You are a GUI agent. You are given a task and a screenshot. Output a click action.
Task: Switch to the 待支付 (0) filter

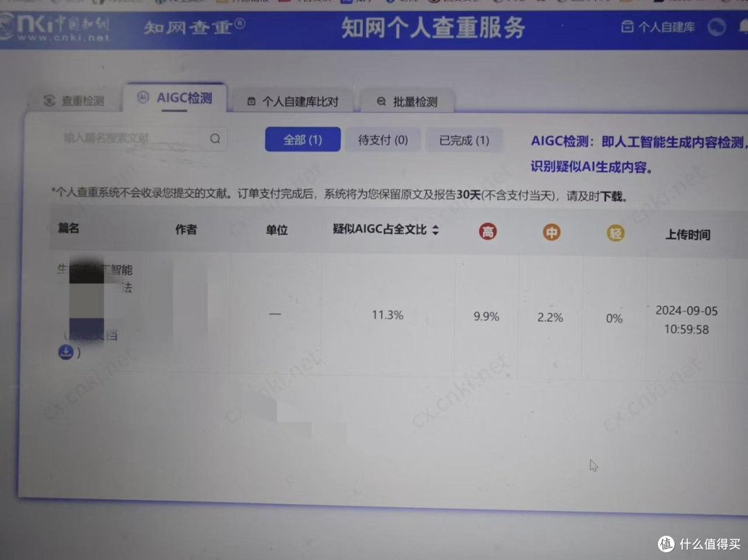coord(383,139)
